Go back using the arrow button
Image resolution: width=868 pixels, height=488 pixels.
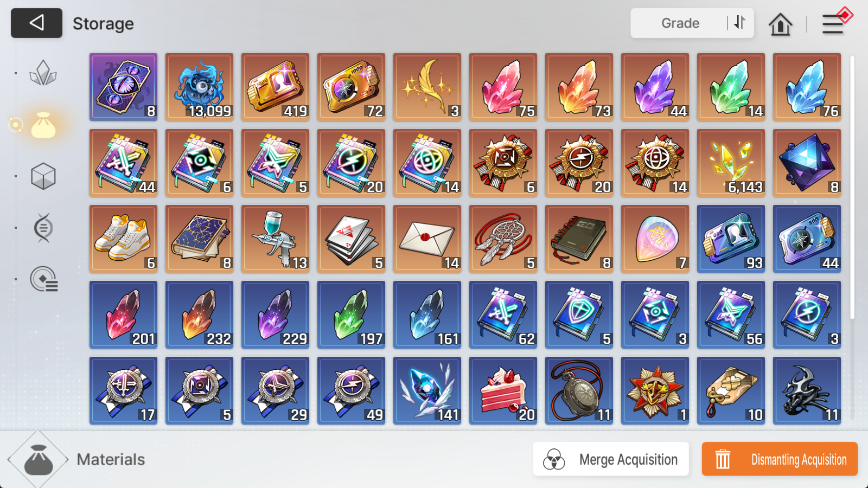[x=36, y=23]
